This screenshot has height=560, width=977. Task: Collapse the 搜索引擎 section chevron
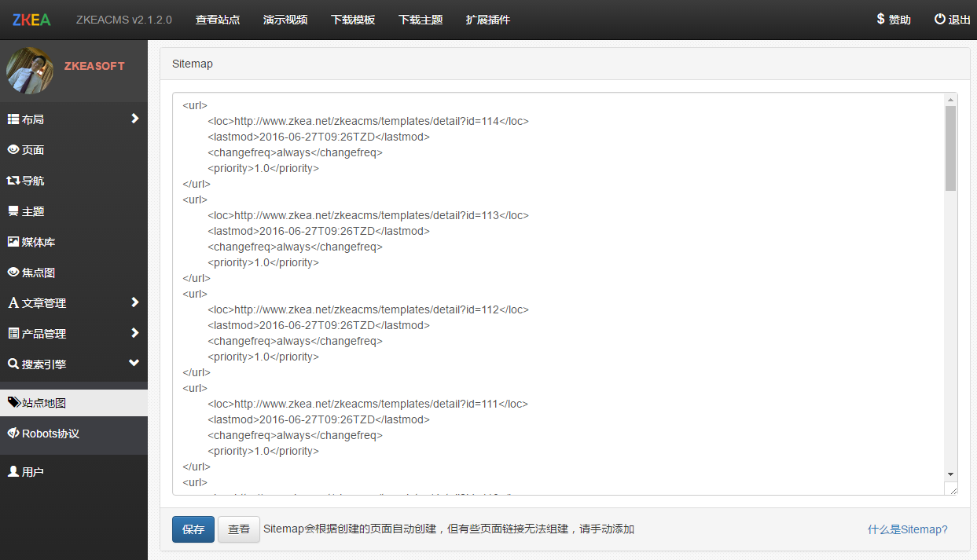(x=134, y=363)
